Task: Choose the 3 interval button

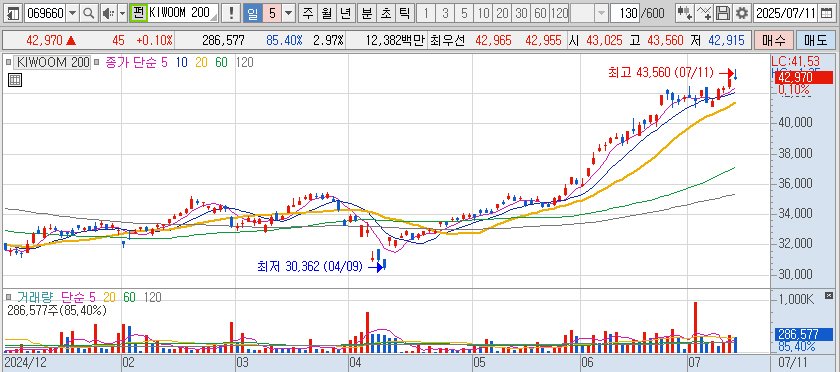Action: (x=445, y=12)
